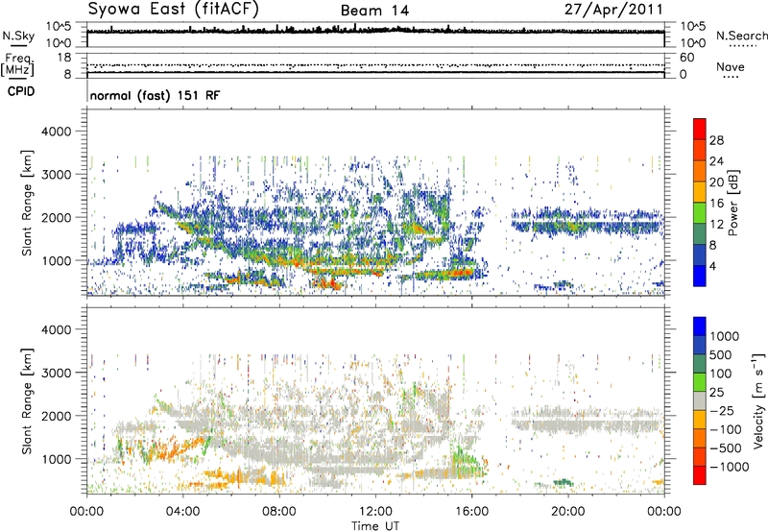The width and height of the screenshot is (768, 532).
Task: Pick the gray middle segment of the Velocity colorbar
Action: (700, 400)
